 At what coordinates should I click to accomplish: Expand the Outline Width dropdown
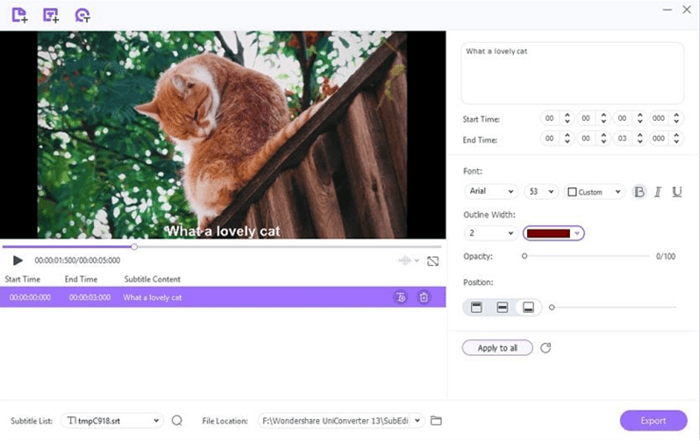click(491, 233)
